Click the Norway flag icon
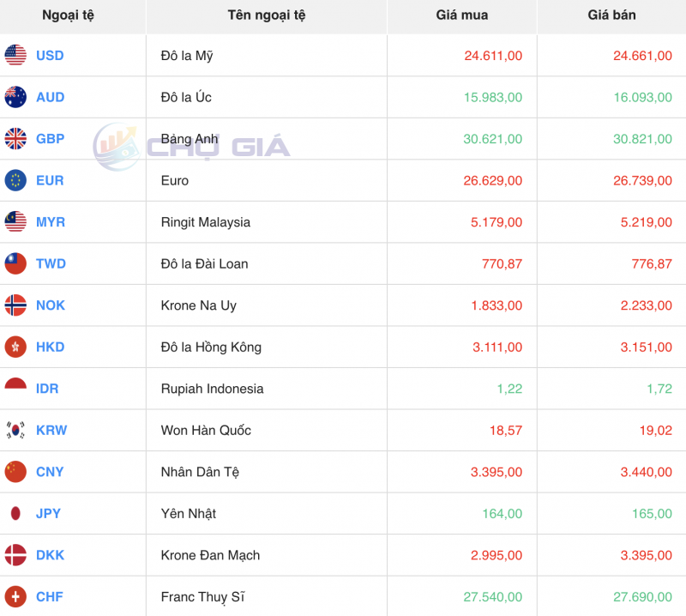Screen dimensions: 686x616 (15, 305)
